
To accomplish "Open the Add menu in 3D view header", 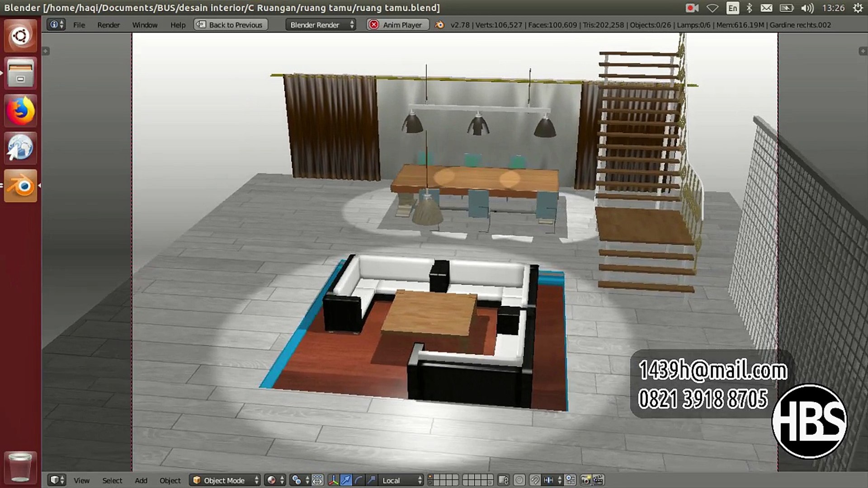I will 141,480.
